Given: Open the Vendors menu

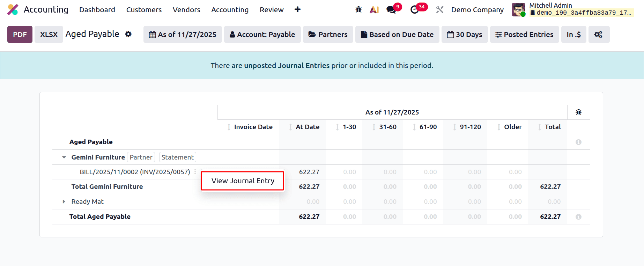Looking at the screenshot, I should (x=186, y=10).
